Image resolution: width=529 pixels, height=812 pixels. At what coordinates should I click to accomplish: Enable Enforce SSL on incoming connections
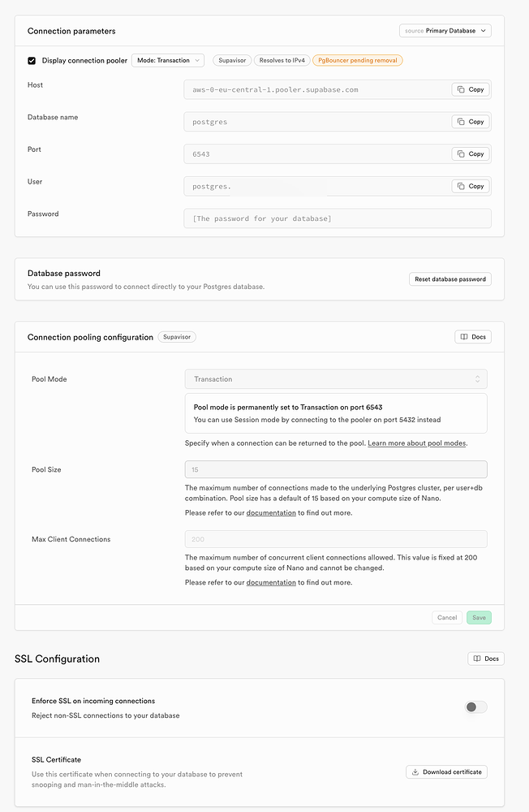click(x=475, y=707)
